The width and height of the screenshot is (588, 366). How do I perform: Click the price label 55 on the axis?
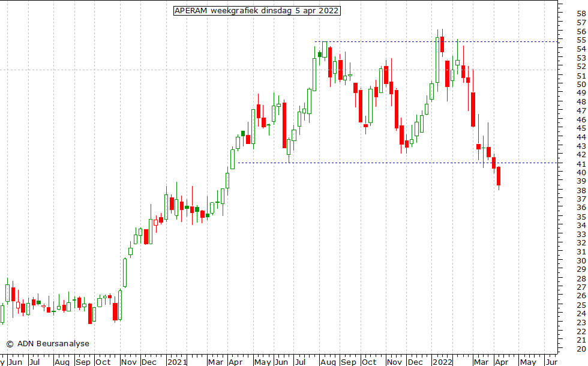pyautogui.click(x=581, y=40)
